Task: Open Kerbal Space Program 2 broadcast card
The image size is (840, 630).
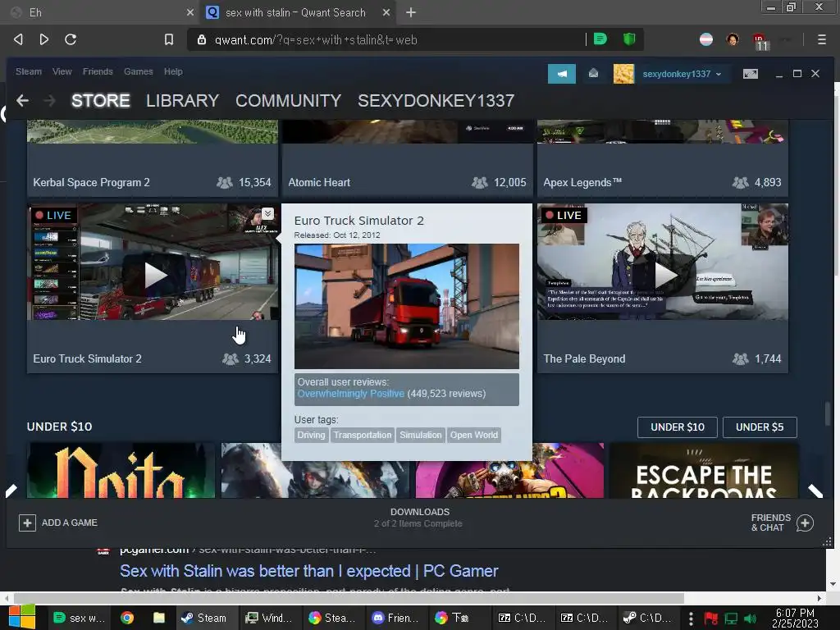Action: click(153, 158)
